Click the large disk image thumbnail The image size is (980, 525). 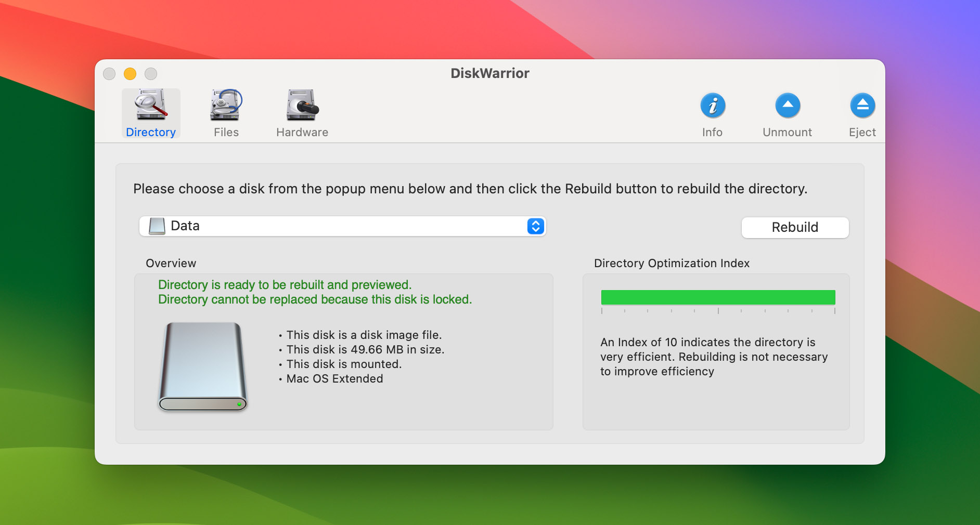[203, 367]
